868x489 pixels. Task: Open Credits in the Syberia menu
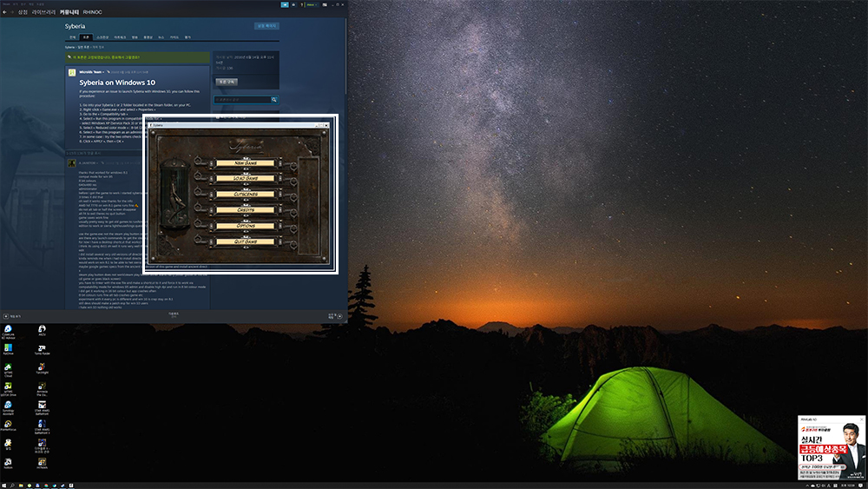pyautogui.click(x=246, y=210)
